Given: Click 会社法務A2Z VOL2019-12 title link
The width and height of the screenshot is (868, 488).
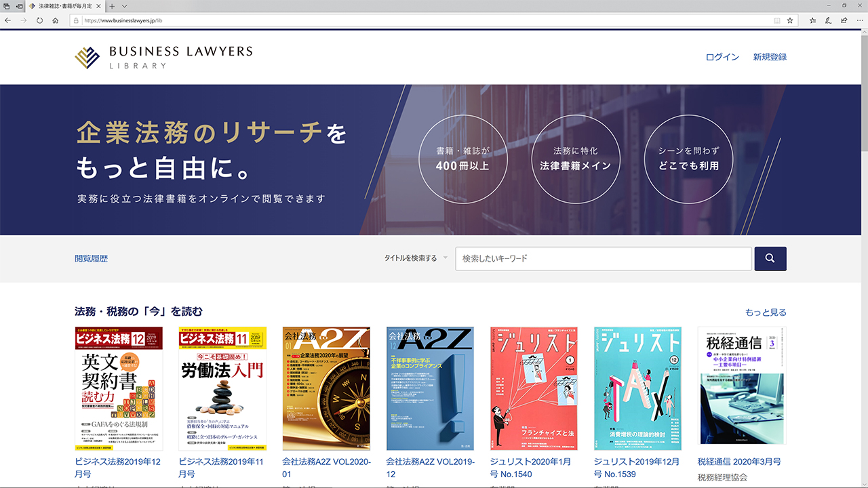Looking at the screenshot, I should 430,468.
